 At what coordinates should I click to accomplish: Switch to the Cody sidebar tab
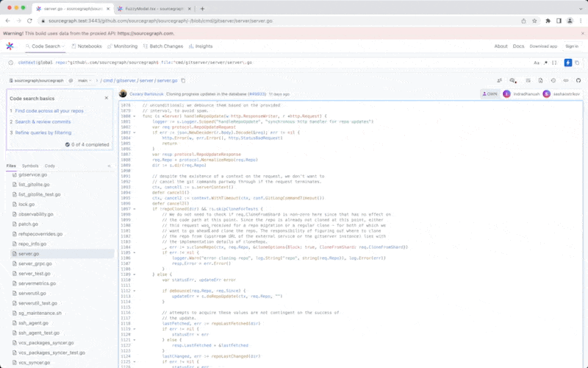tap(49, 166)
